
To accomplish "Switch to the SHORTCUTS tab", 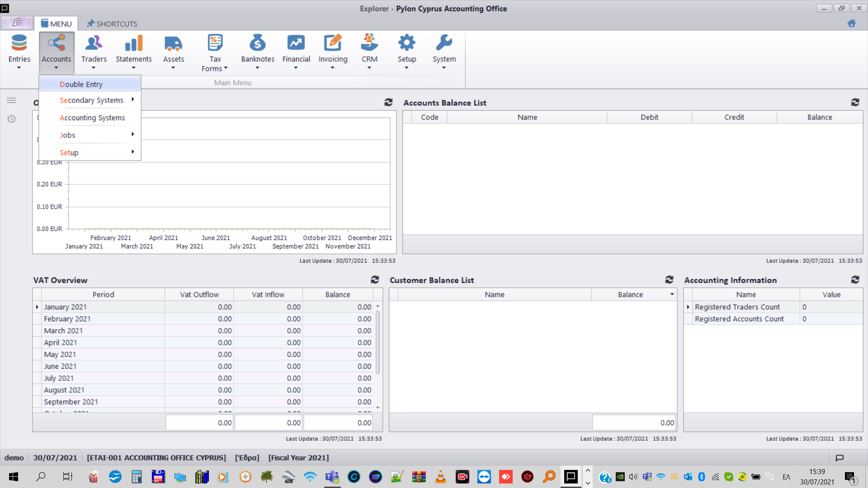I will tap(112, 23).
